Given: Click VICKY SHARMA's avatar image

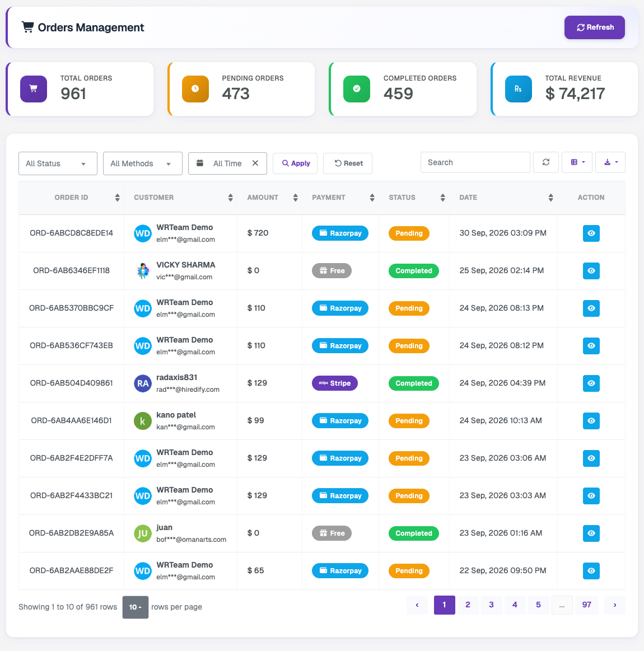Looking at the screenshot, I should tap(143, 271).
